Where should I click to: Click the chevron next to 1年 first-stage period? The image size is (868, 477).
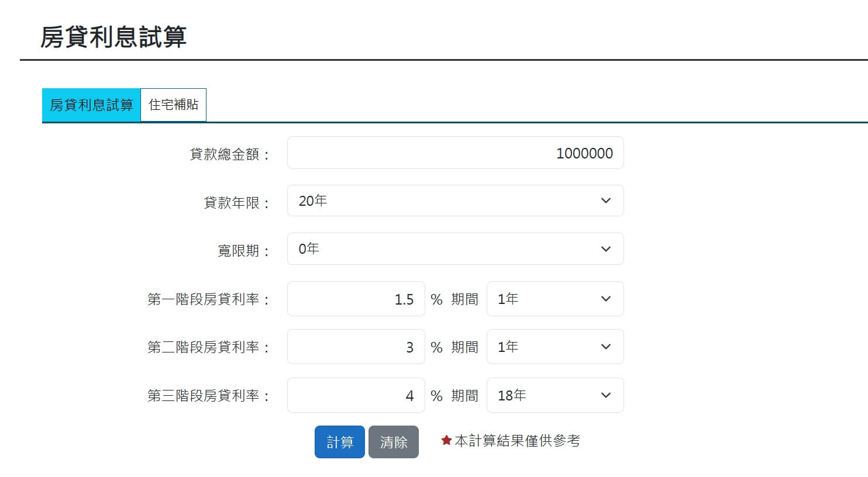pyautogui.click(x=606, y=299)
